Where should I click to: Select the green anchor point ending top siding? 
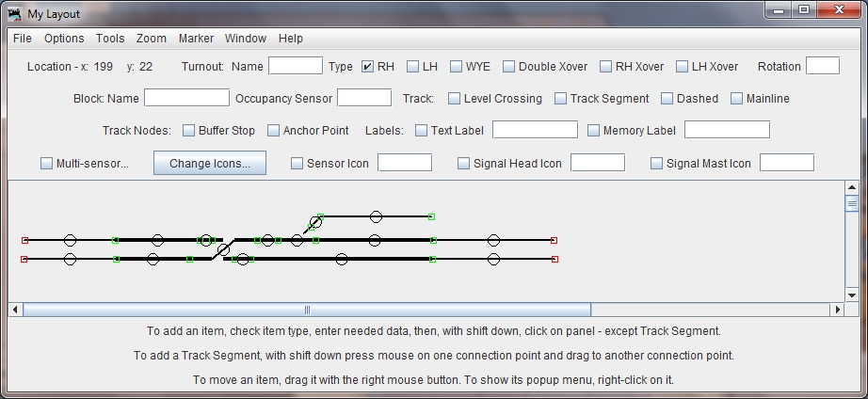(x=432, y=216)
